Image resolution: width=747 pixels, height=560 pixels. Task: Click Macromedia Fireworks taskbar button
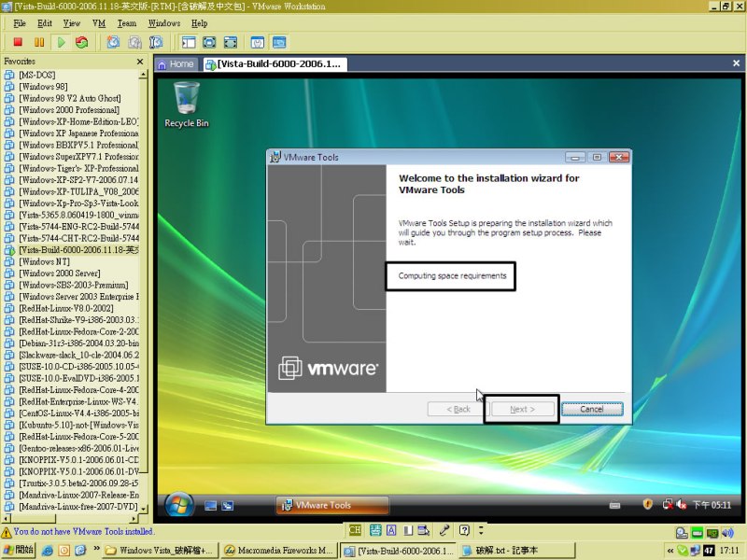(x=278, y=551)
